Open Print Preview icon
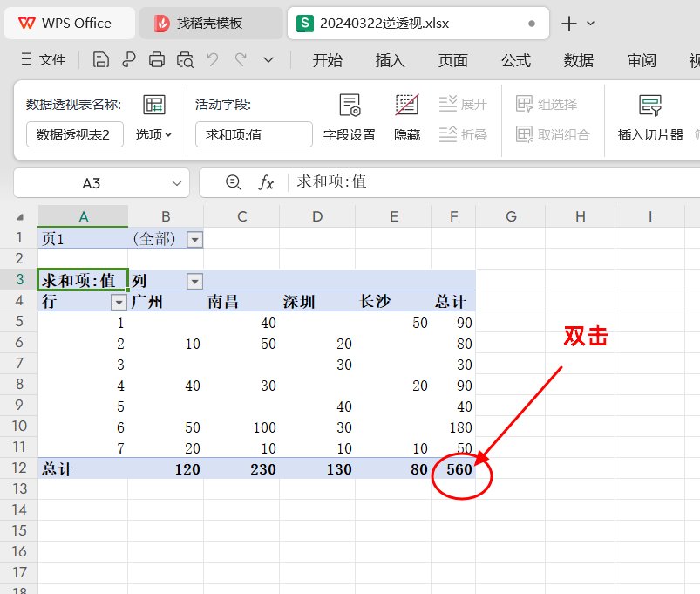The height and width of the screenshot is (594, 700). [x=185, y=59]
